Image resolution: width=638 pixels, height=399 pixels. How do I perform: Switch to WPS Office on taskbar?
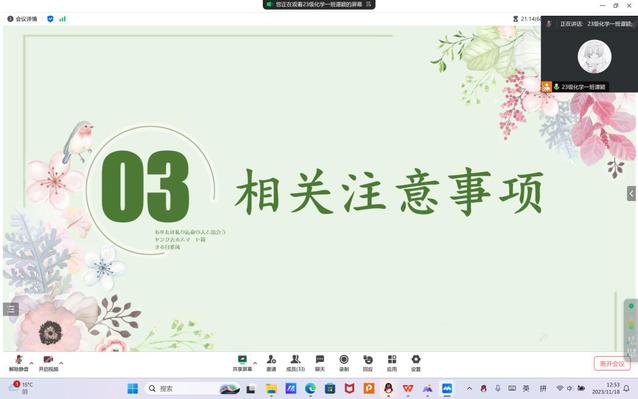point(408,389)
